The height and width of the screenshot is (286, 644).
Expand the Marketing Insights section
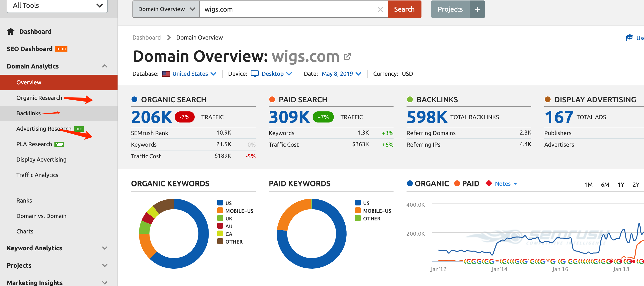coord(105,282)
